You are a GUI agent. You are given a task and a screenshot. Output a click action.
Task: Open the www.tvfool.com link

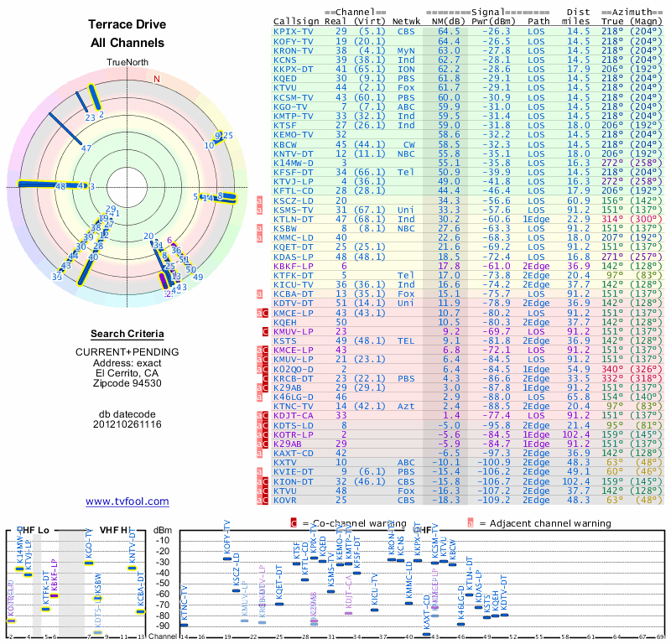pos(127,501)
